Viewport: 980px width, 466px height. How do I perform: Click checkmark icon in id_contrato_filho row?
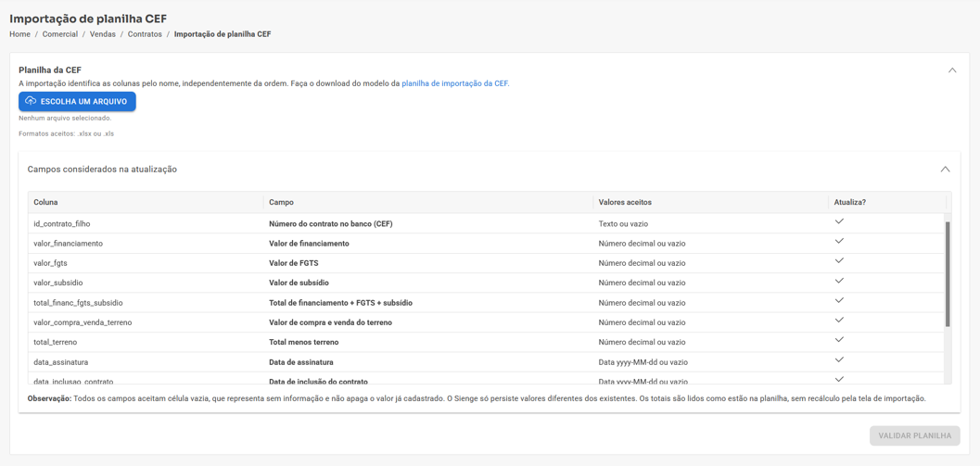[839, 221]
